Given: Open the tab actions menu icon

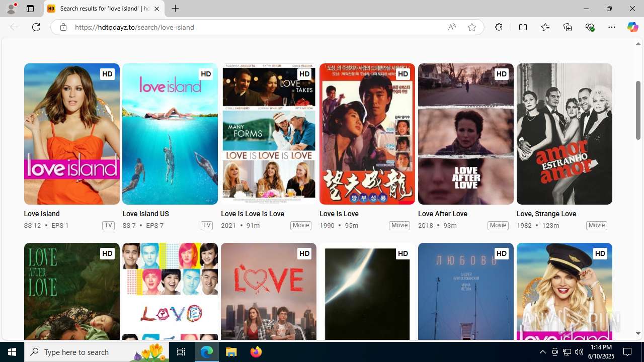Looking at the screenshot, I should [x=30, y=9].
